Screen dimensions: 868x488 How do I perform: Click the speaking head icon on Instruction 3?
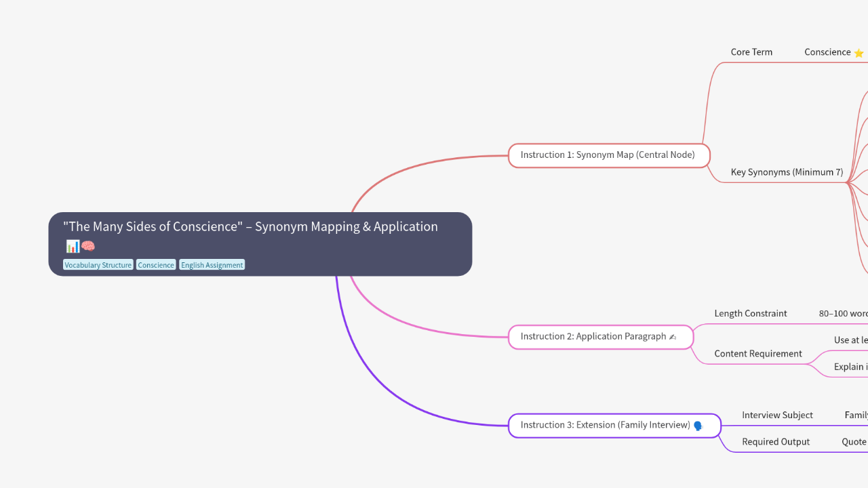click(698, 426)
